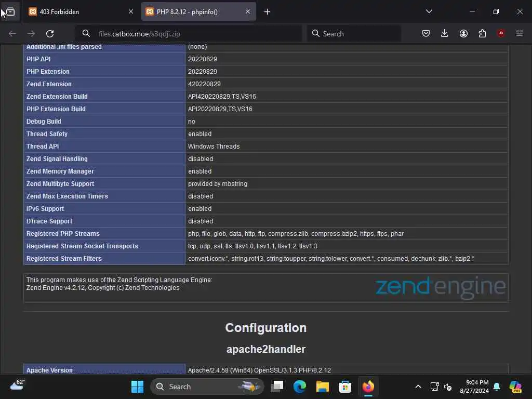Click the Apache Version row label
Image resolution: width=532 pixels, height=399 pixels.
pyautogui.click(x=49, y=370)
